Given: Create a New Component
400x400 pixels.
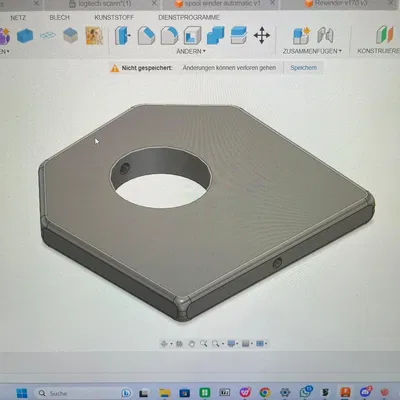Looking at the screenshot, I should tap(301, 36).
